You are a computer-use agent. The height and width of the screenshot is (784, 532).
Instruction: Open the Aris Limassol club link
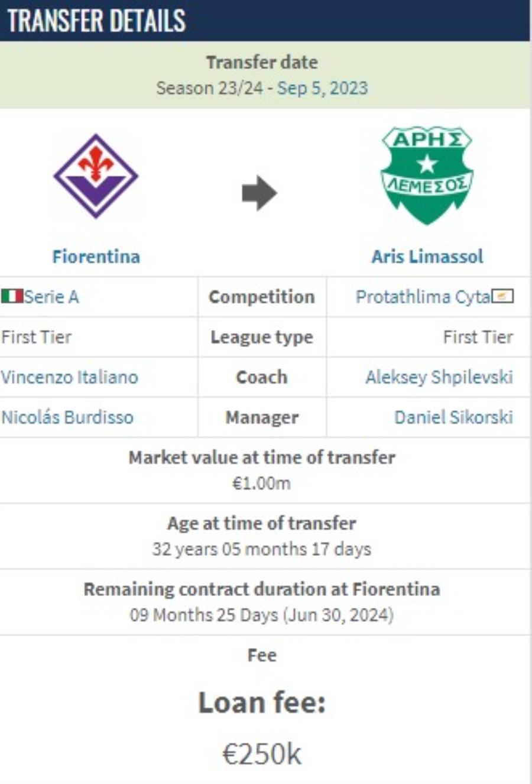pyautogui.click(x=427, y=257)
